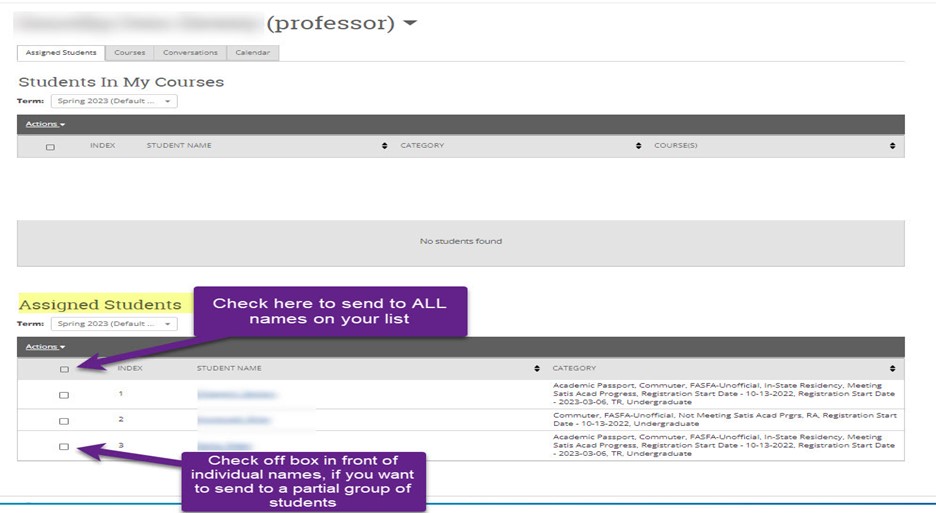Sort by Student Name in courses table

click(x=384, y=146)
